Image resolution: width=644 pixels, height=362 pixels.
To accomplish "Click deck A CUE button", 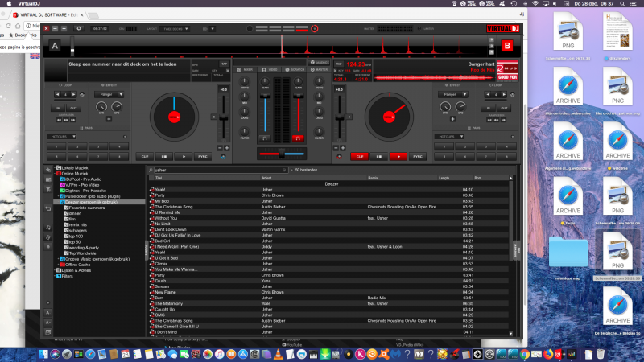I will [x=145, y=157].
